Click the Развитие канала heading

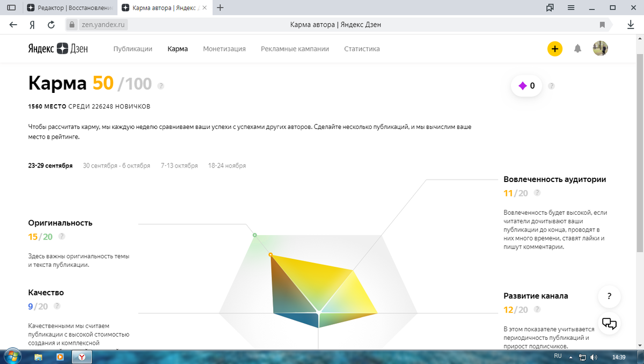coord(536,296)
